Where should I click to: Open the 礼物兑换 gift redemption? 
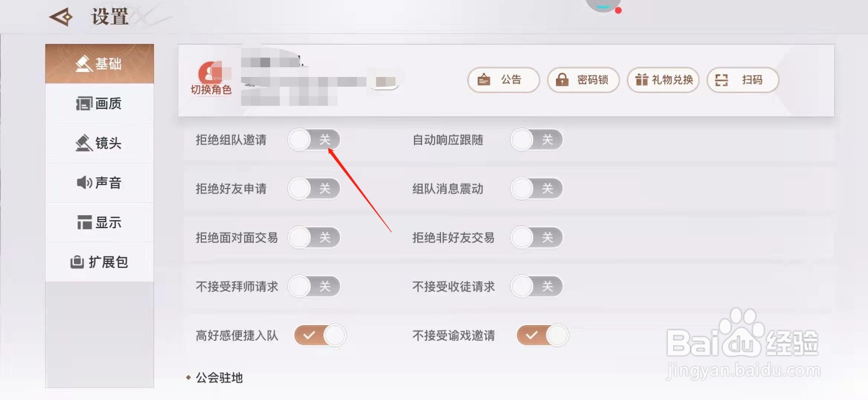663,80
